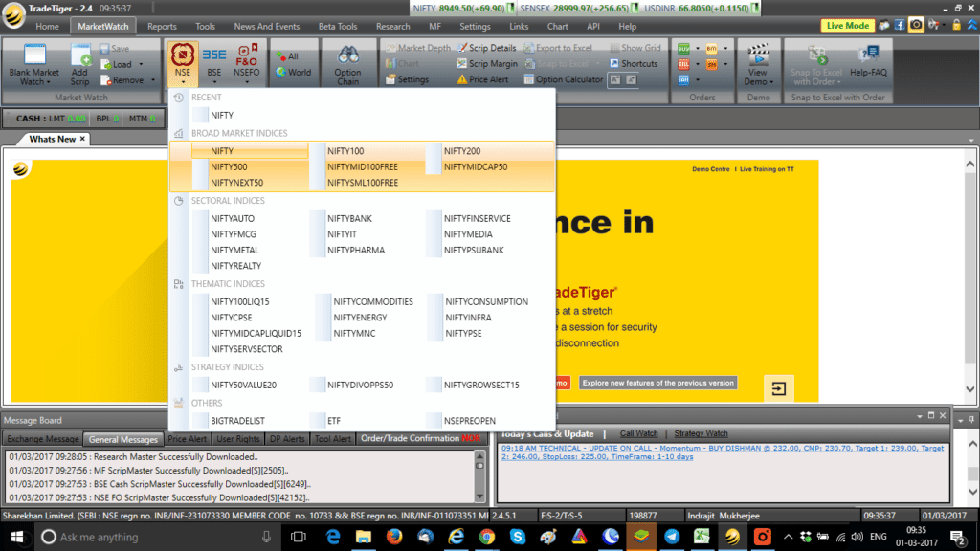The height and width of the screenshot is (551, 980).
Task: Select the BUY order icon
Action: pyautogui.click(x=684, y=49)
